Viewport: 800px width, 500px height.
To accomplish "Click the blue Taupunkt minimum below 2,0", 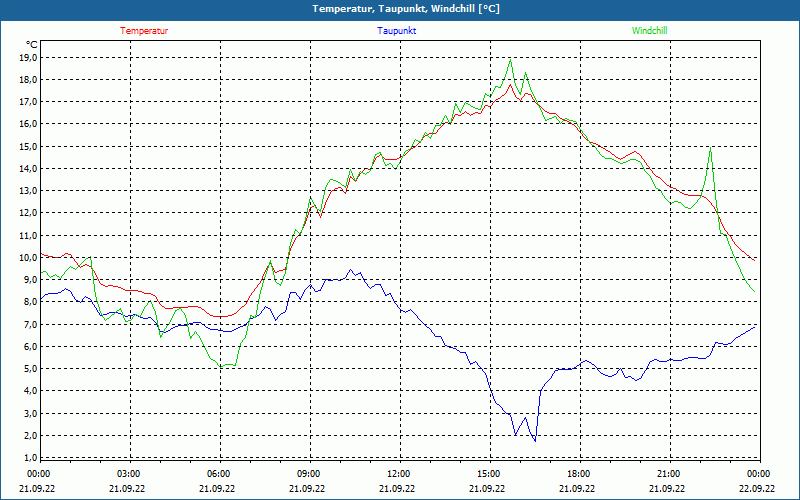I will point(535,441).
